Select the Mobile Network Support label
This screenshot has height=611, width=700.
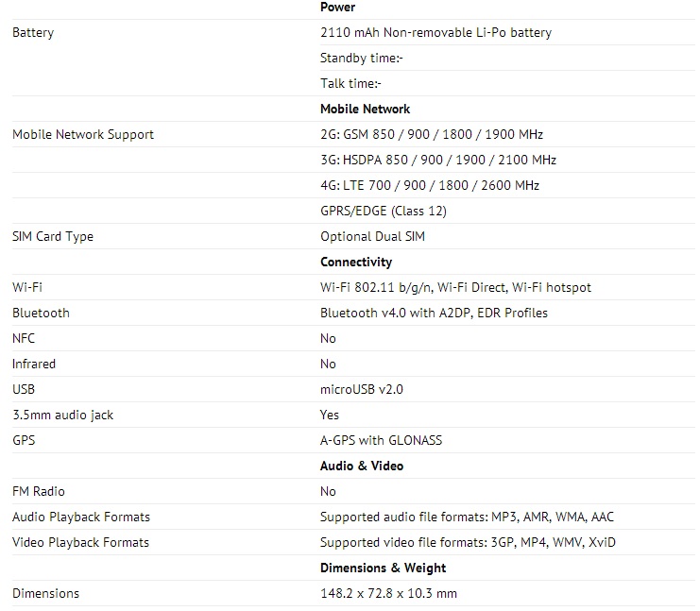click(83, 135)
